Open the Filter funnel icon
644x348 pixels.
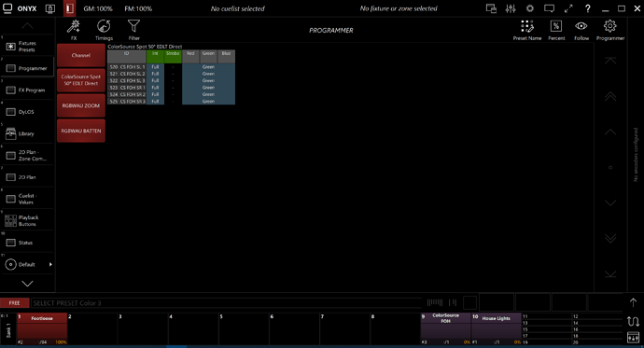[x=133, y=30]
